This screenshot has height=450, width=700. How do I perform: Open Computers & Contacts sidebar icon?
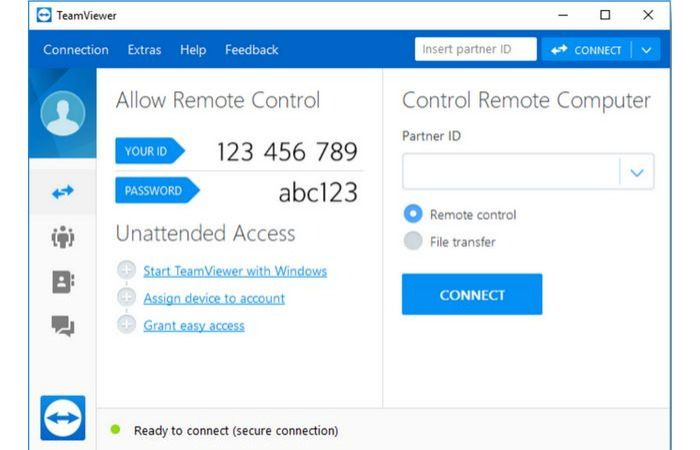click(x=62, y=282)
